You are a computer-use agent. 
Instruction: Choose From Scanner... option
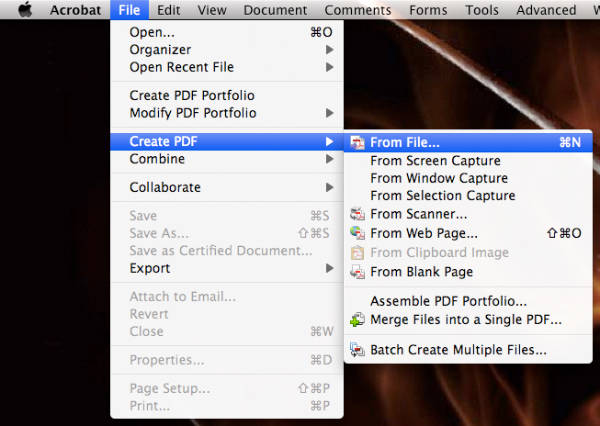pyautogui.click(x=468, y=214)
